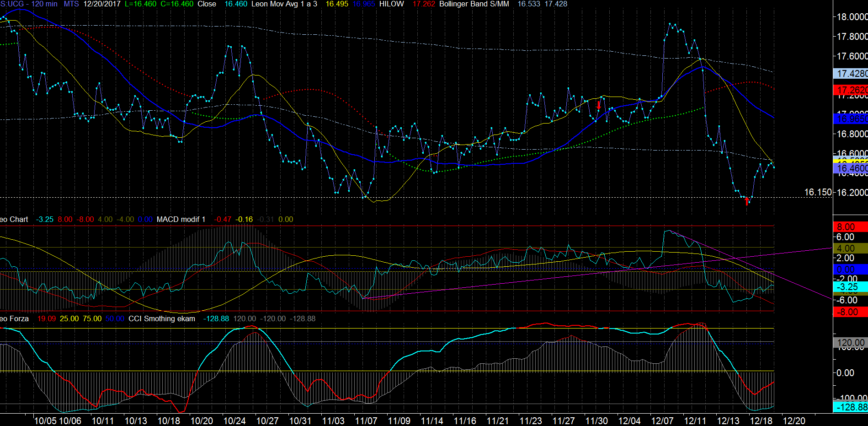Screen dimensions: 868x426
Task: Click the 12/11 date on the time axis
Action: click(695, 421)
